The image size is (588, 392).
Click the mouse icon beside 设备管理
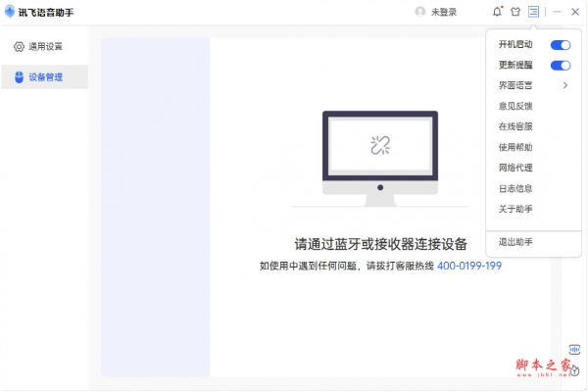[x=19, y=76]
